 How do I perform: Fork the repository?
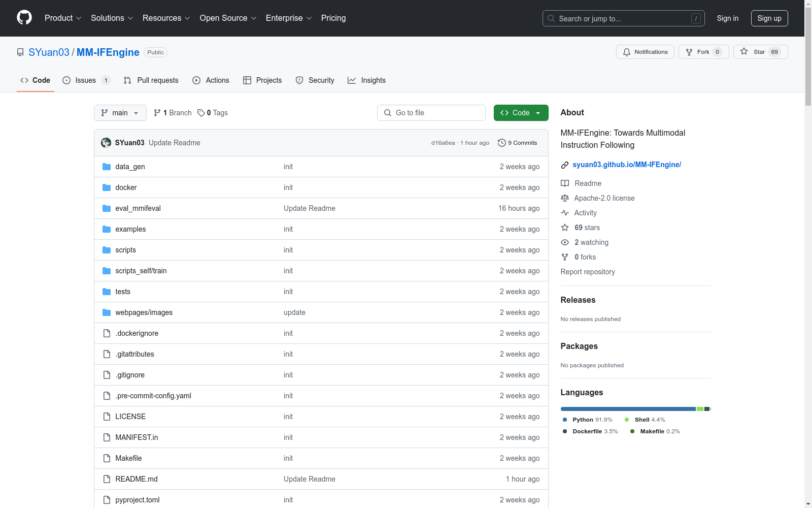click(x=703, y=52)
